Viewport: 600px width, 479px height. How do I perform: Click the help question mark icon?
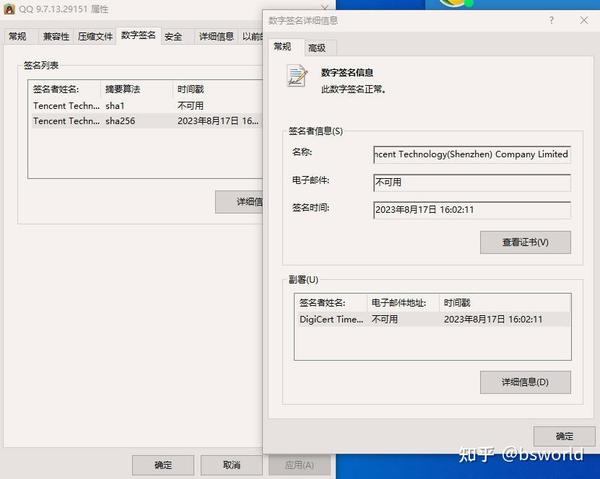(551, 20)
